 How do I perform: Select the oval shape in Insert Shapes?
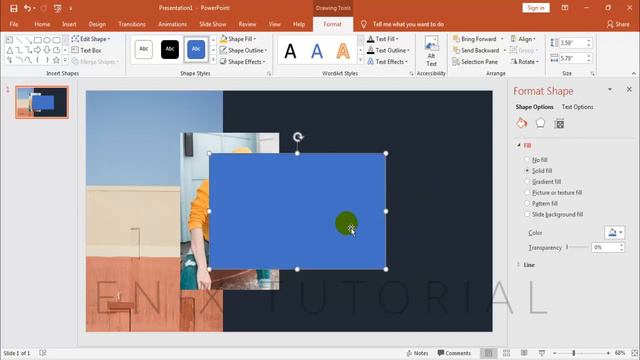(x=47, y=40)
